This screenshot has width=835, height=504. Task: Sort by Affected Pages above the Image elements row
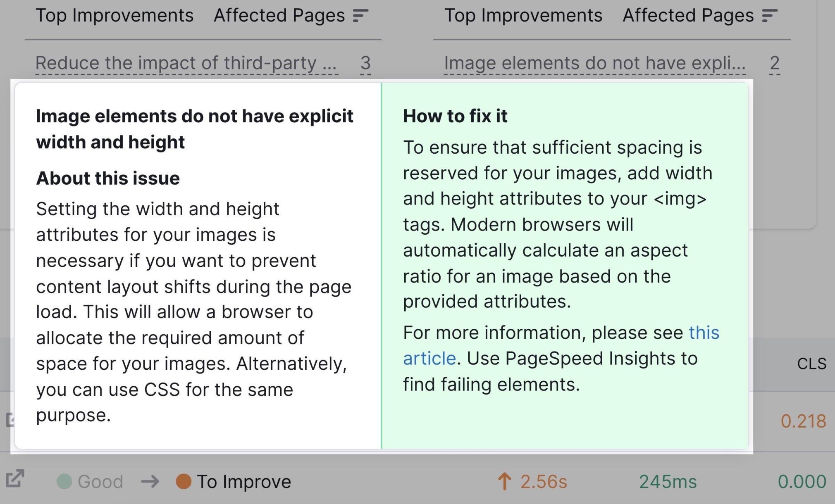coord(688,16)
